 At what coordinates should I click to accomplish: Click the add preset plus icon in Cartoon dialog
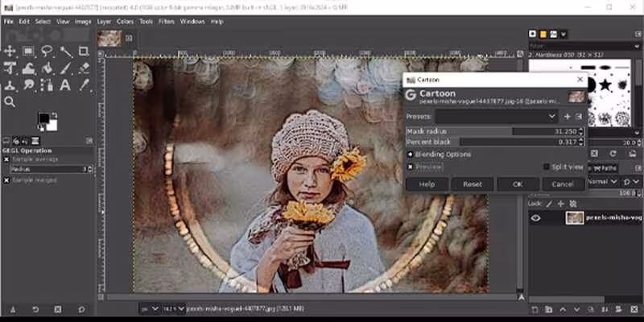pos(568,117)
